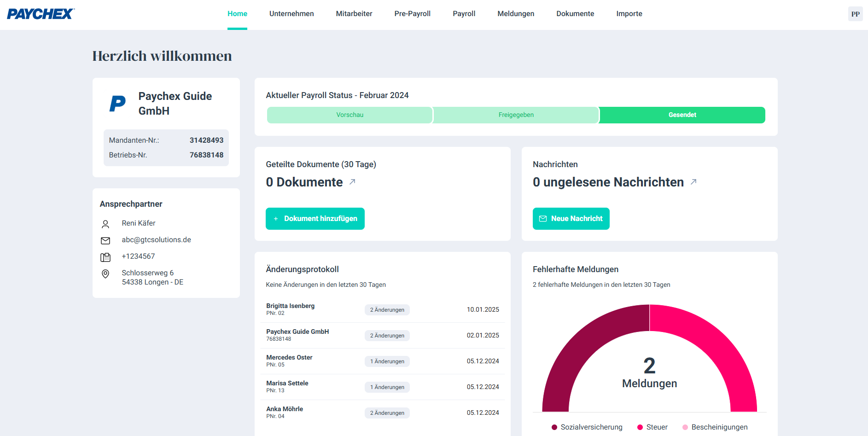Image resolution: width=868 pixels, height=436 pixels.
Task: Open the Payroll menu
Action: point(464,14)
